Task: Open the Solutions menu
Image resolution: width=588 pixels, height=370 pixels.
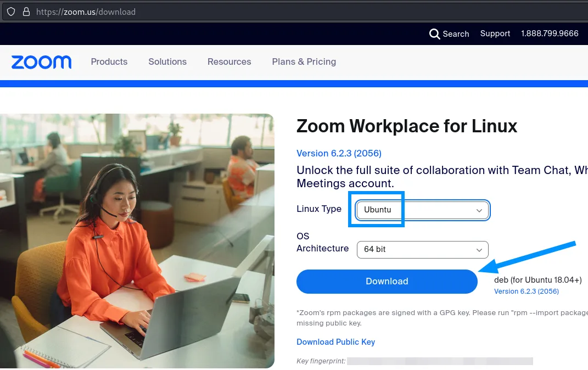Action: (167, 61)
